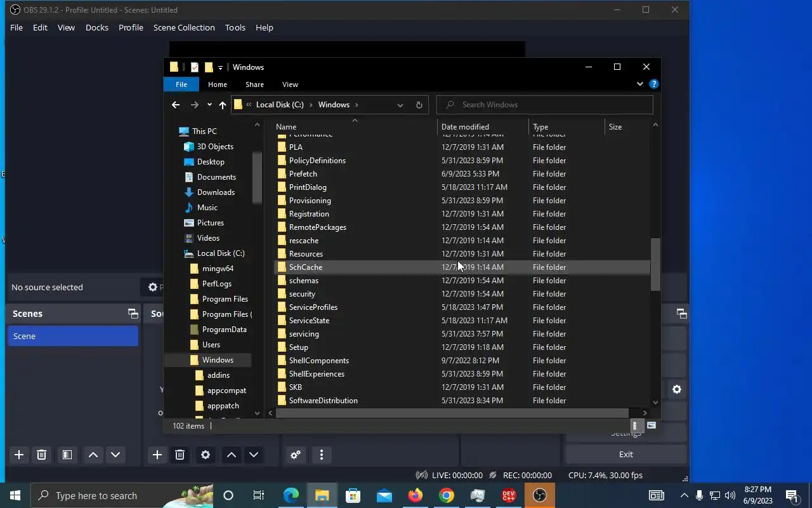Click gear icon in OBS Controls dock
The height and width of the screenshot is (508, 812).
(x=677, y=389)
